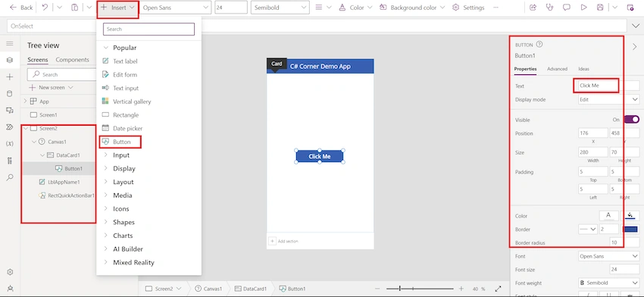Click fit to window icon near zoom

pos(499,289)
